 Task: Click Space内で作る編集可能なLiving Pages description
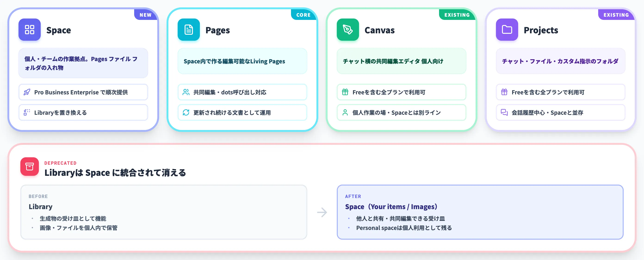point(242,61)
